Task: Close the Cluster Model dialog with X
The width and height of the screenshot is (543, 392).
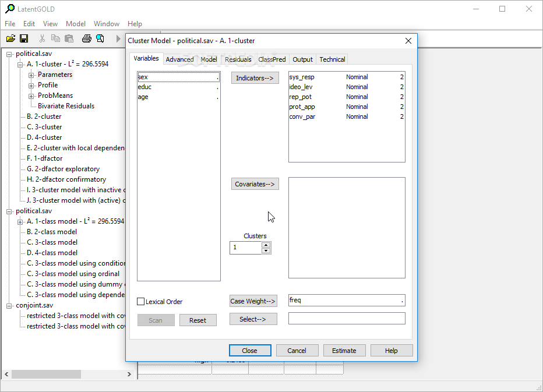Action: click(408, 41)
